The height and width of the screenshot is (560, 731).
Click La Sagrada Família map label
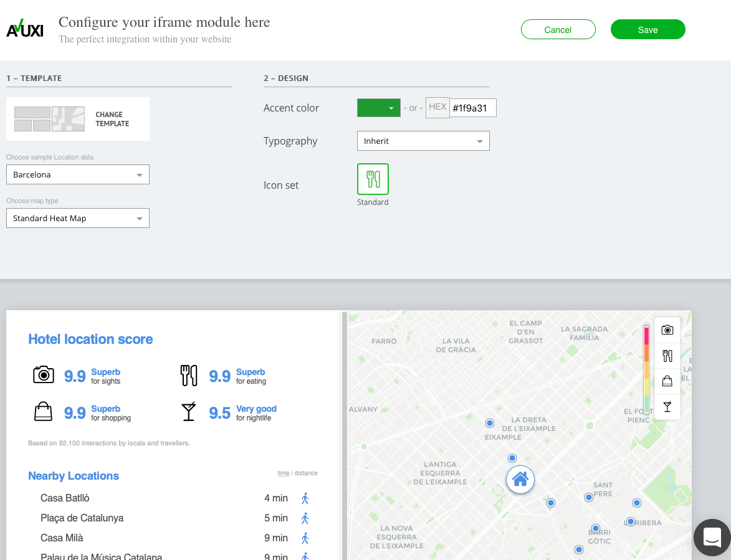(x=584, y=333)
